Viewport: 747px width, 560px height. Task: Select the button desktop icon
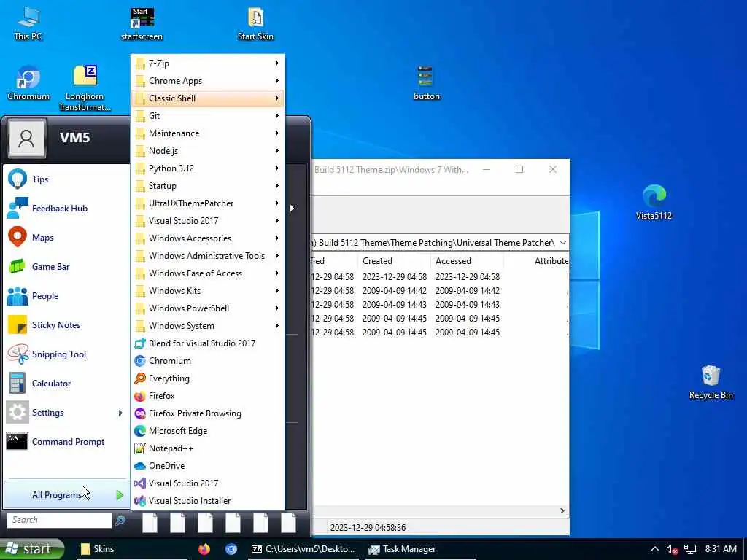coord(426,83)
